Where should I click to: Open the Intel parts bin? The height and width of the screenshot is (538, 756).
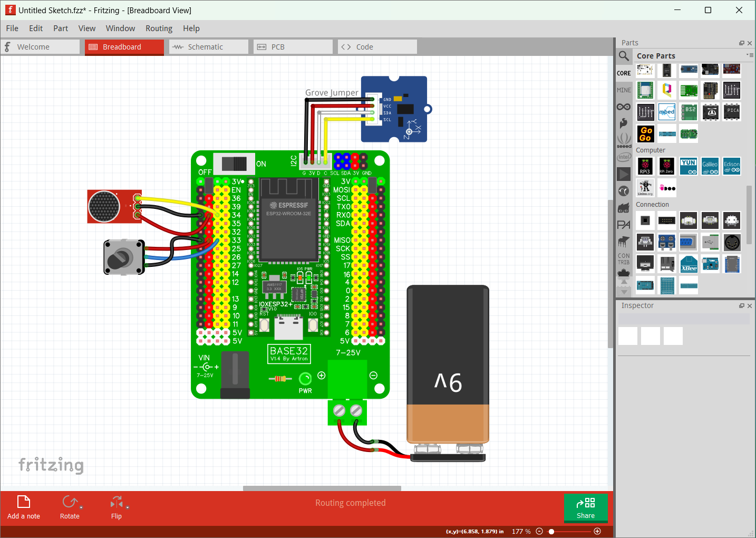(x=624, y=157)
